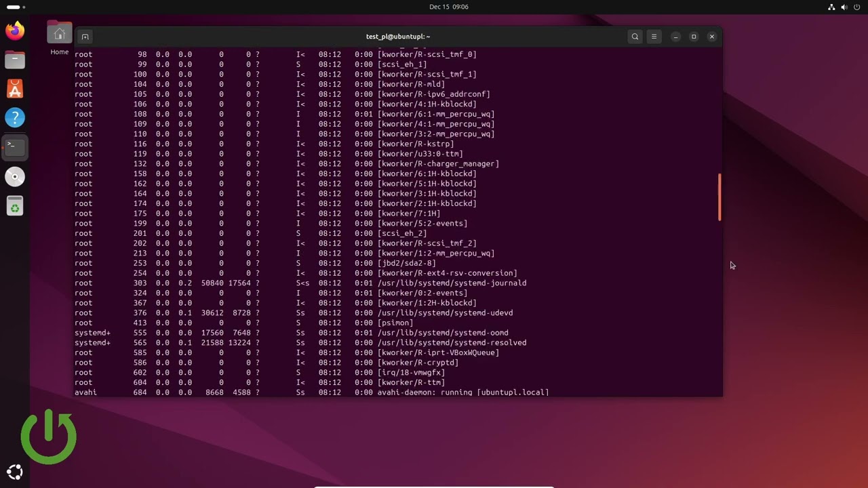Search in the terminal with magnifier icon
This screenshot has height=488, width=868.
(x=635, y=37)
